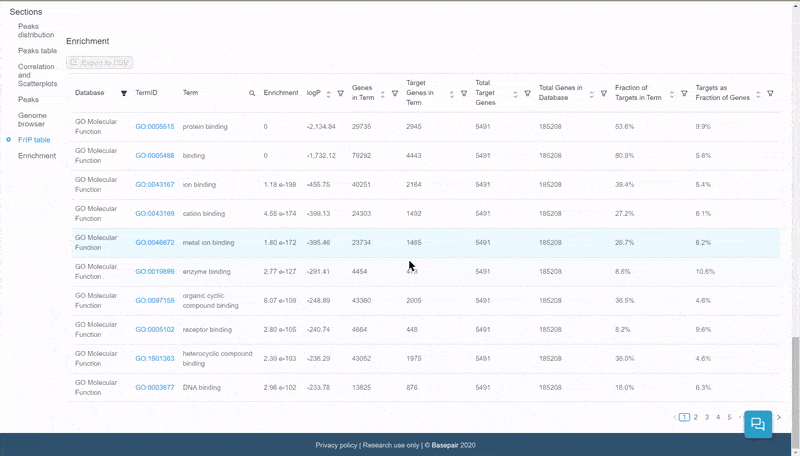Screen dimensions: 800x456
Task: Select the Enrichment section in sidebar
Action: click(x=37, y=156)
